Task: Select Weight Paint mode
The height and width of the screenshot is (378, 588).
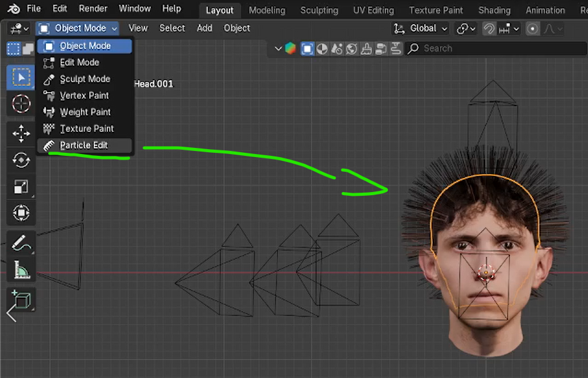Action: coord(85,112)
